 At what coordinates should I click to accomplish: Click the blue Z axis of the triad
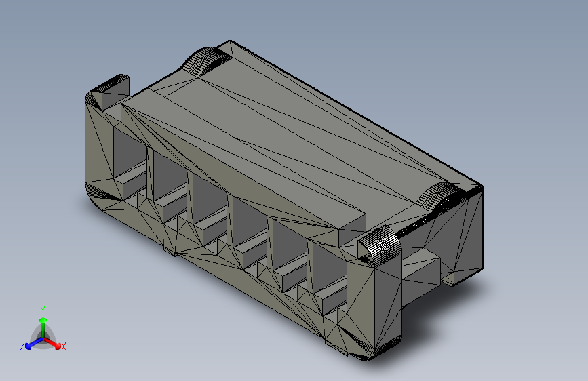[x=34, y=343]
